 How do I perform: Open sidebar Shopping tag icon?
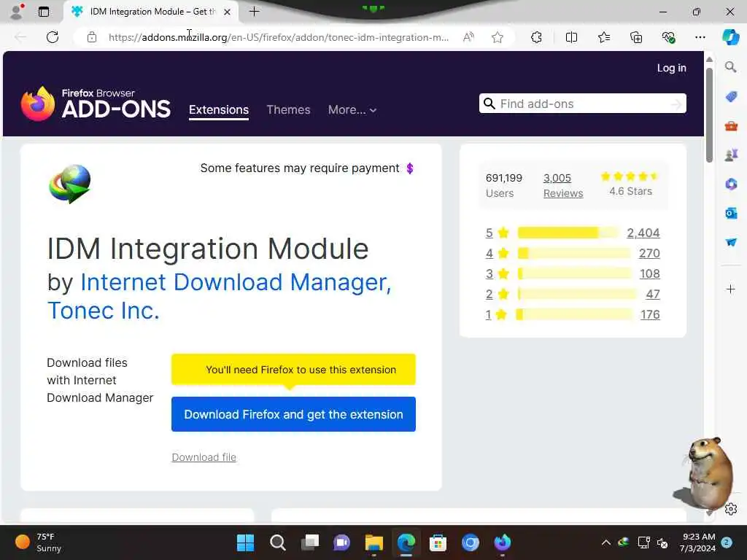731,97
